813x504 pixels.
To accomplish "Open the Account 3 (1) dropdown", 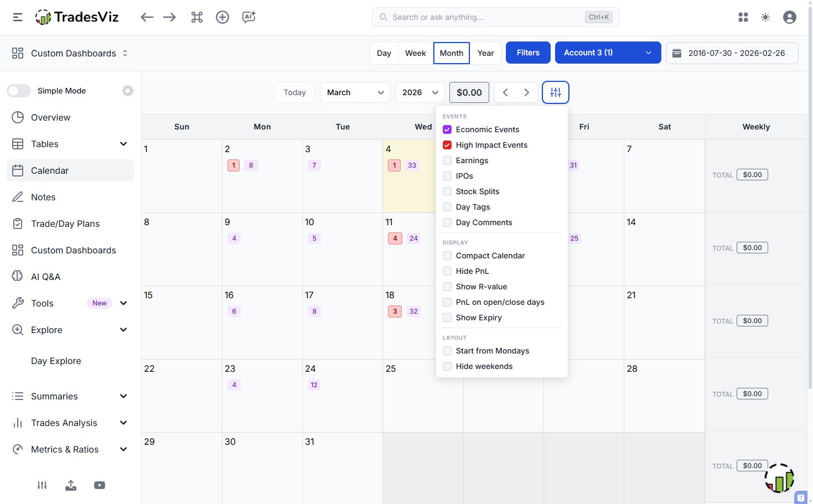I will pyautogui.click(x=608, y=53).
